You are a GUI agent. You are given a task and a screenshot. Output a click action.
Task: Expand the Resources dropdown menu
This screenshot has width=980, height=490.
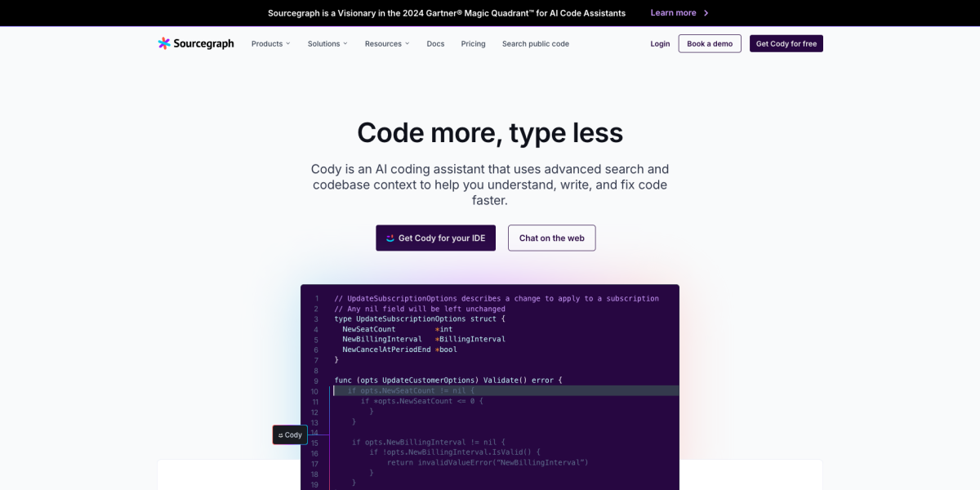(386, 44)
